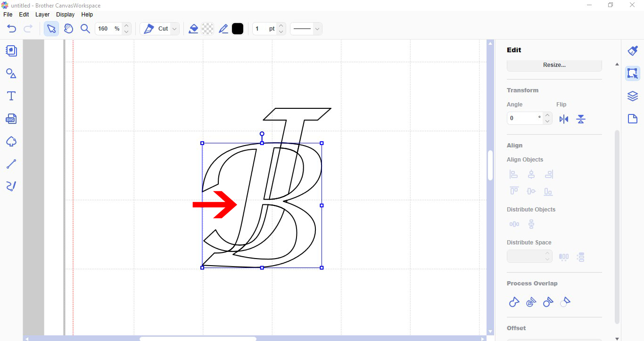Pick the Fill paint bucket tool
The image size is (644, 341).
point(193,29)
